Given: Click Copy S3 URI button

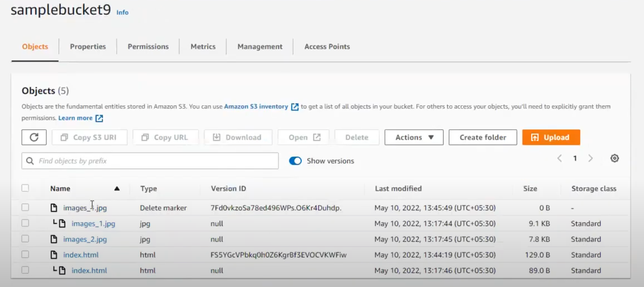Looking at the screenshot, I should point(89,137).
